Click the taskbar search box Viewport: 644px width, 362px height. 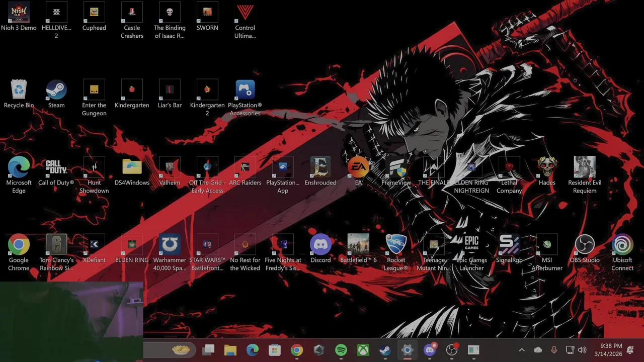169,350
